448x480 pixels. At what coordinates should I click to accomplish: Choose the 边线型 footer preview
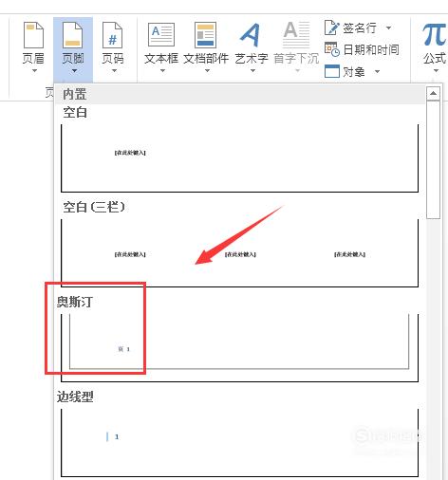coord(239,443)
